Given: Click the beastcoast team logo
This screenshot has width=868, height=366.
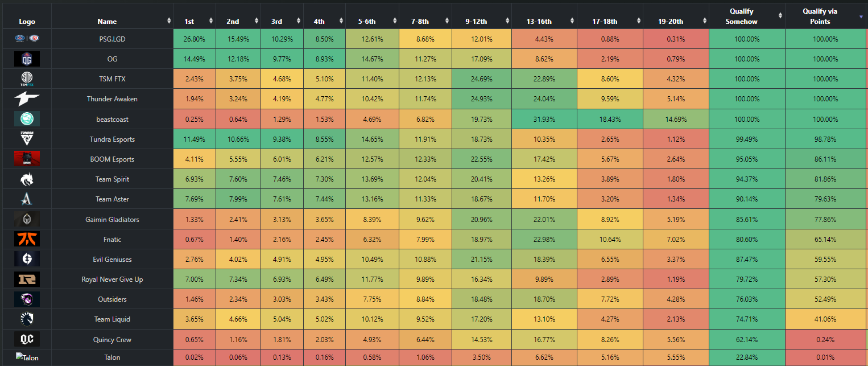Looking at the screenshot, I should coord(27,118).
